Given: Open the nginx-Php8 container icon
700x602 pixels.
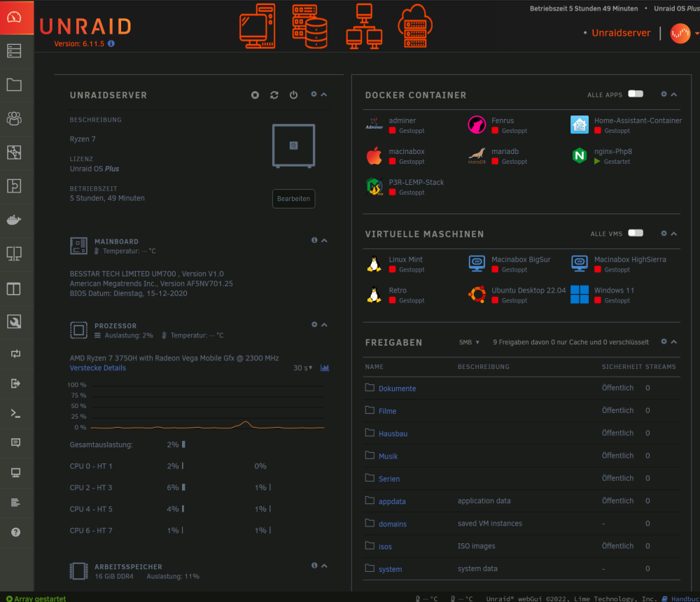Looking at the screenshot, I should coord(580,155).
